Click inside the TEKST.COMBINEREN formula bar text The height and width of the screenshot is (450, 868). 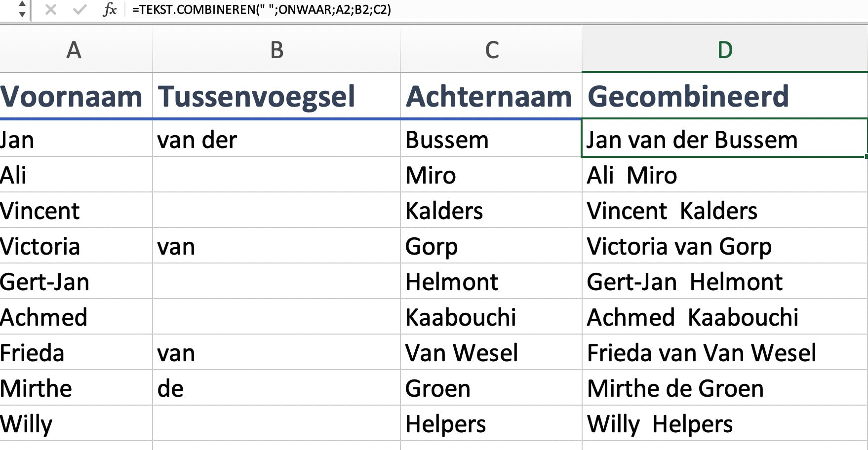[261, 10]
